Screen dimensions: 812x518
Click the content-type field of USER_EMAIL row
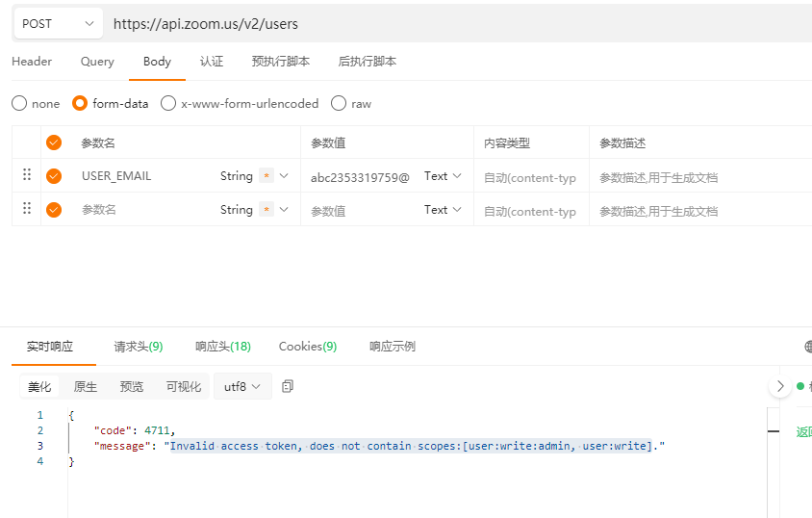point(531,178)
